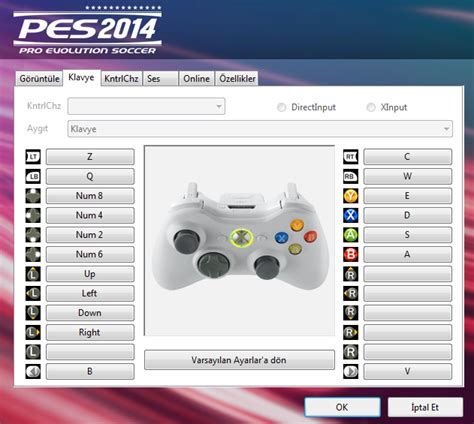The width and height of the screenshot is (474, 424).
Task: Assign key to empty right stick press field
Action: 408,352
